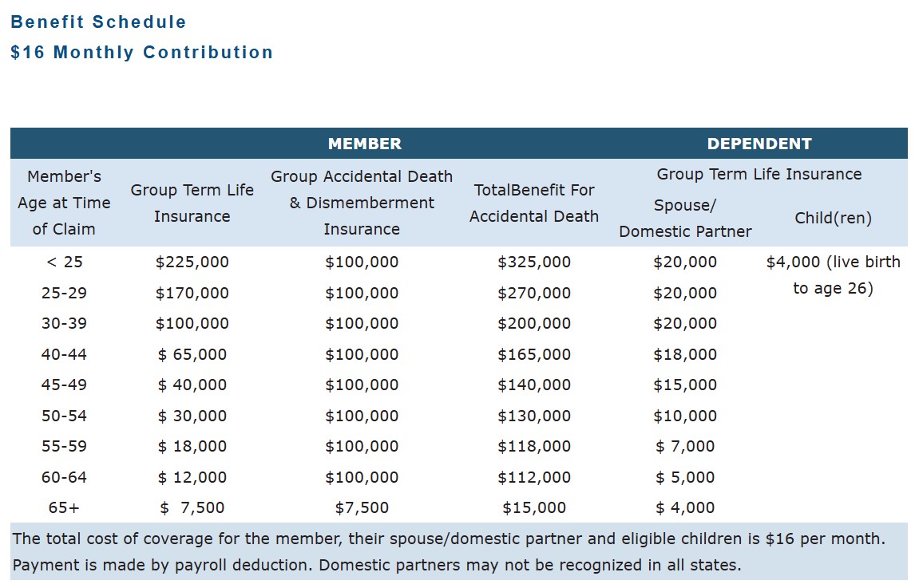Click "Member's Age at Time of Claim" column header
915x588 pixels.
[x=64, y=203]
